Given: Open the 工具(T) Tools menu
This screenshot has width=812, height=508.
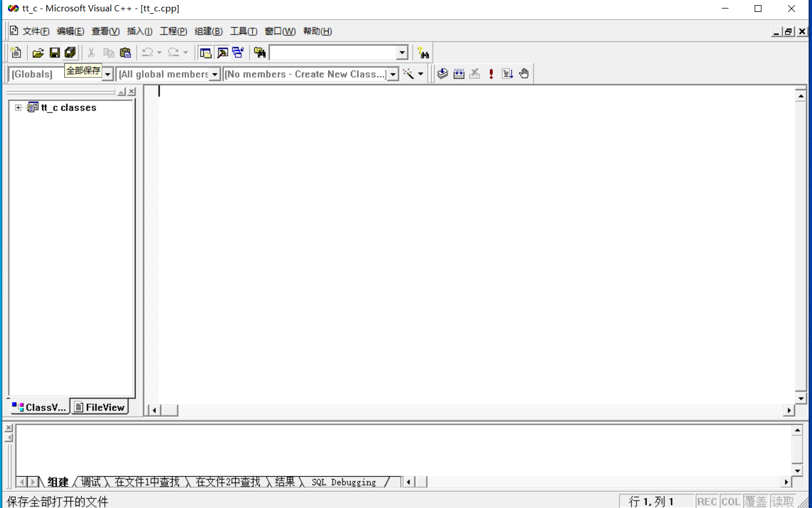Looking at the screenshot, I should [x=243, y=31].
